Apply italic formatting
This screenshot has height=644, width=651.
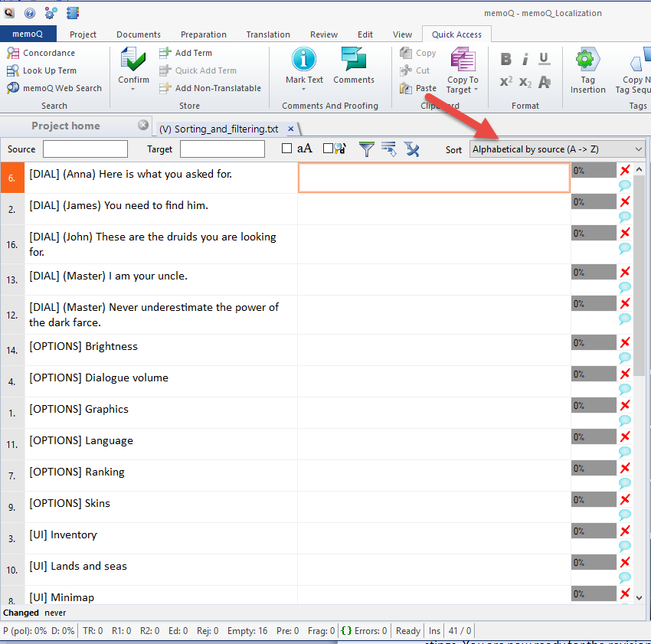coord(525,59)
